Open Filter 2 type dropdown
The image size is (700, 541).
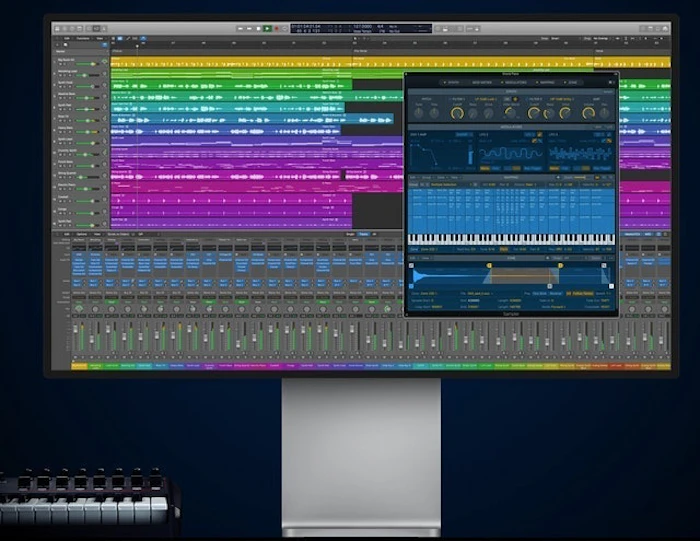point(561,99)
